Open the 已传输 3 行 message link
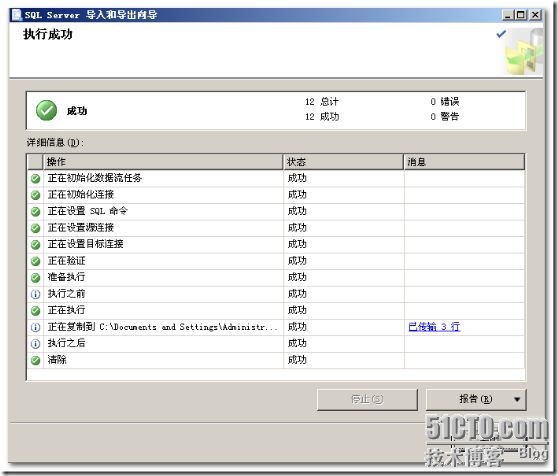The width and height of the screenshot is (558, 476). (x=434, y=327)
